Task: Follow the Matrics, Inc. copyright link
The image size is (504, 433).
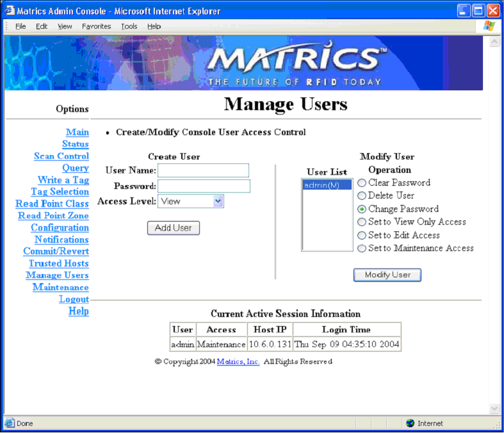Action: [238, 362]
